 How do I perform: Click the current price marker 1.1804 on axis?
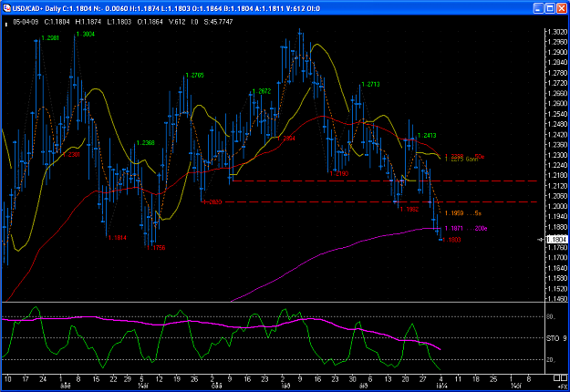point(556,240)
